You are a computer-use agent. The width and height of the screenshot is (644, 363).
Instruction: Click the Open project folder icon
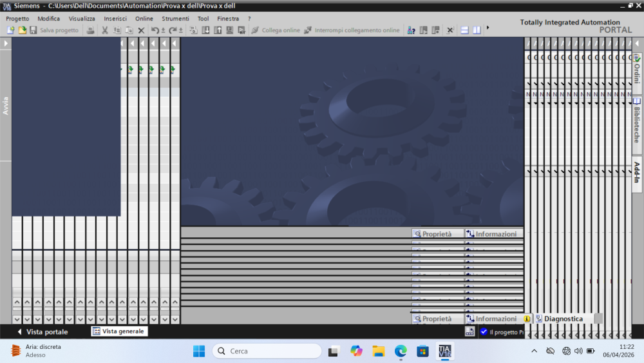click(22, 30)
